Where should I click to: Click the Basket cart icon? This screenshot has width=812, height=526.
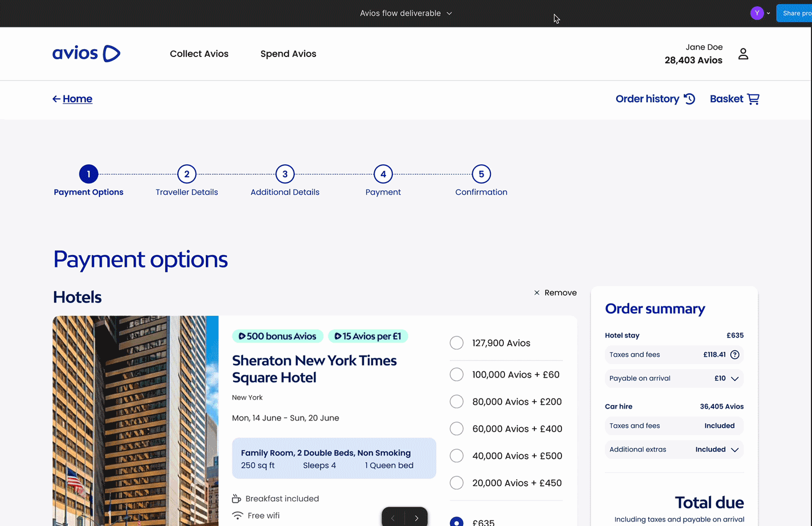click(x=753, y=99)
